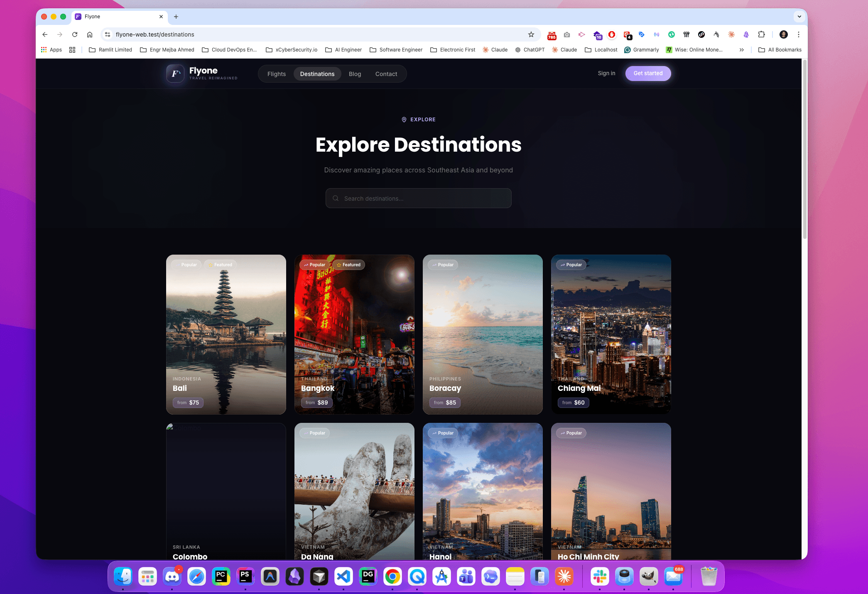
Task: Select the Destinations nav tab
Action: (x=317, y=74)
